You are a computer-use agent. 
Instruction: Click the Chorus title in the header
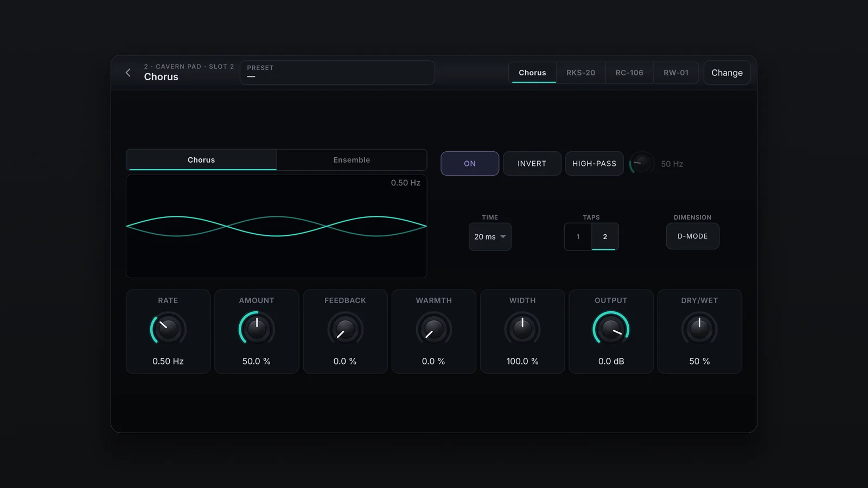(161, 77)
